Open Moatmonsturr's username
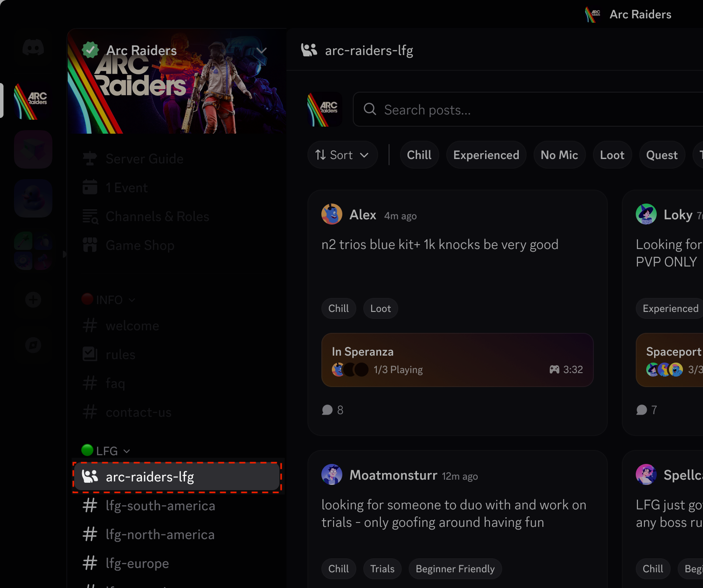The width and height of the screenshot is (703, 588). [x=393, y=475]
